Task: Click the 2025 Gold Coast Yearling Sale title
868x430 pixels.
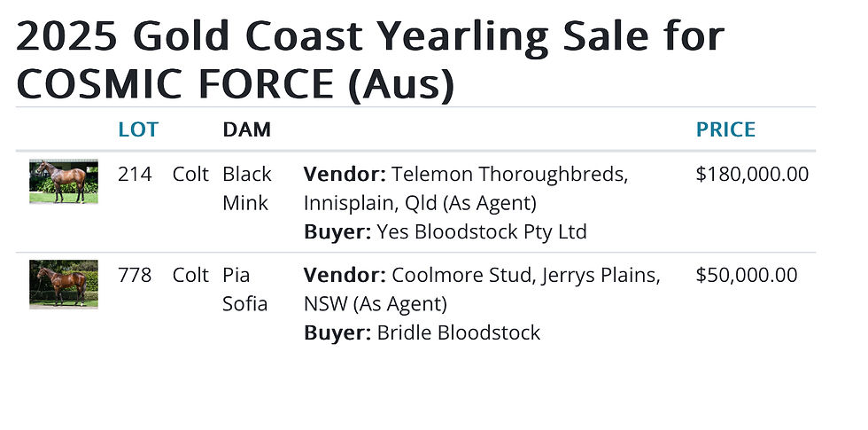Action: (x=369, y=37)
